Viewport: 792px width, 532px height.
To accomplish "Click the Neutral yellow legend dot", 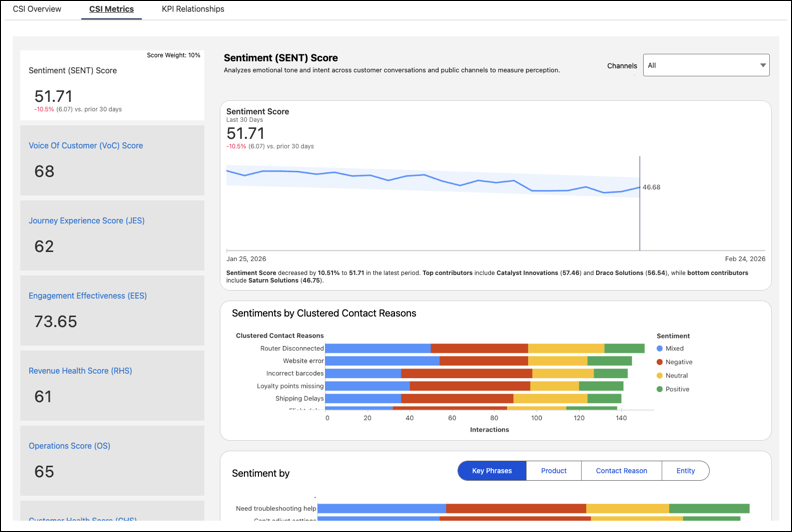I will tap(660, 376).
